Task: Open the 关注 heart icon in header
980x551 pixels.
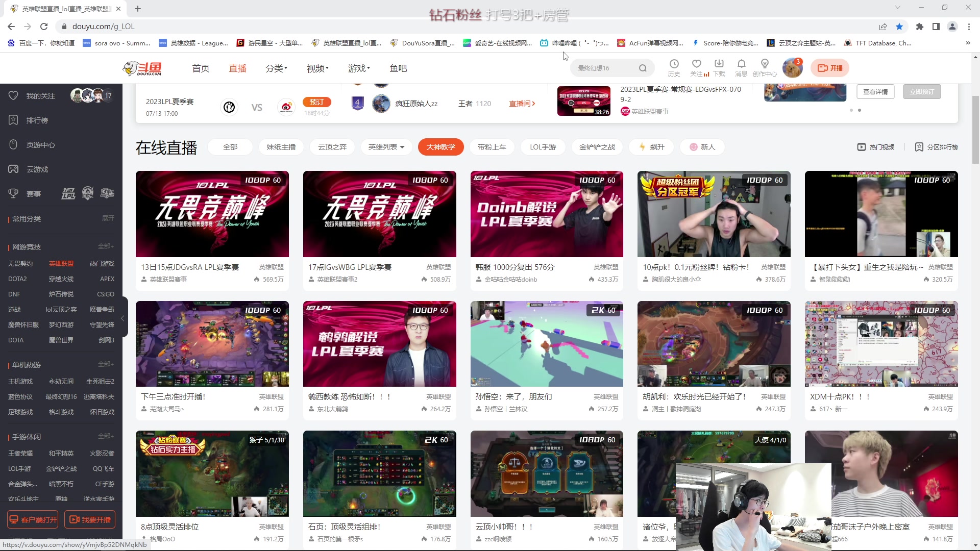Action: point(696,64)
